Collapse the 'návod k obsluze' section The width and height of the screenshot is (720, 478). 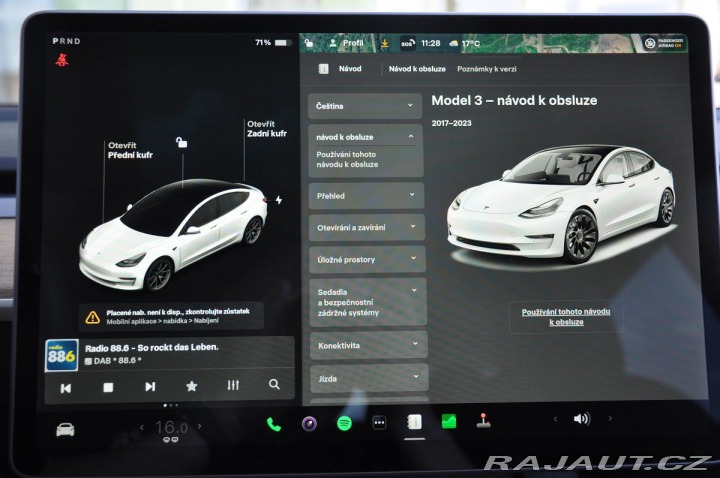point(366,137)
